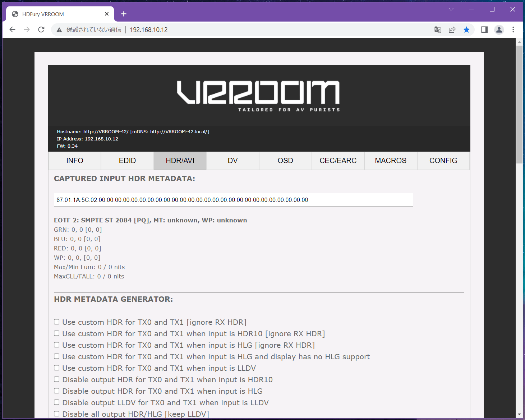The width and height of the screenshot is (525, 420).
Task: Open the not-secure warning icon in address bar
Action: [x=59, y=30]
